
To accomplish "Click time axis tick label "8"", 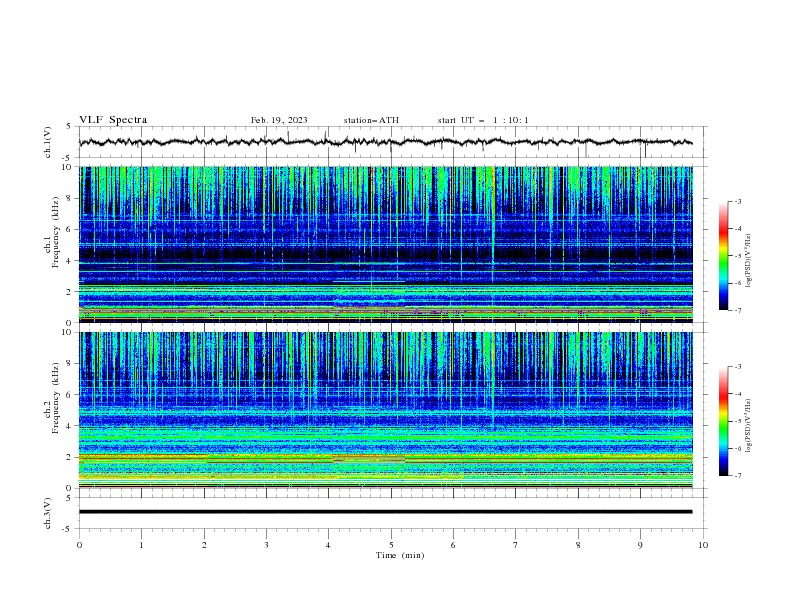I will pyautogui.click(x=578, y=545).
